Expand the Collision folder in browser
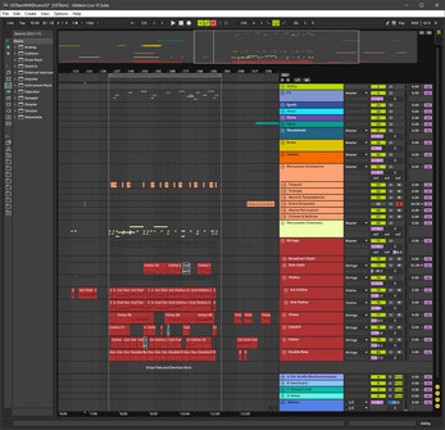445x430 pixels. coord(15,53)
